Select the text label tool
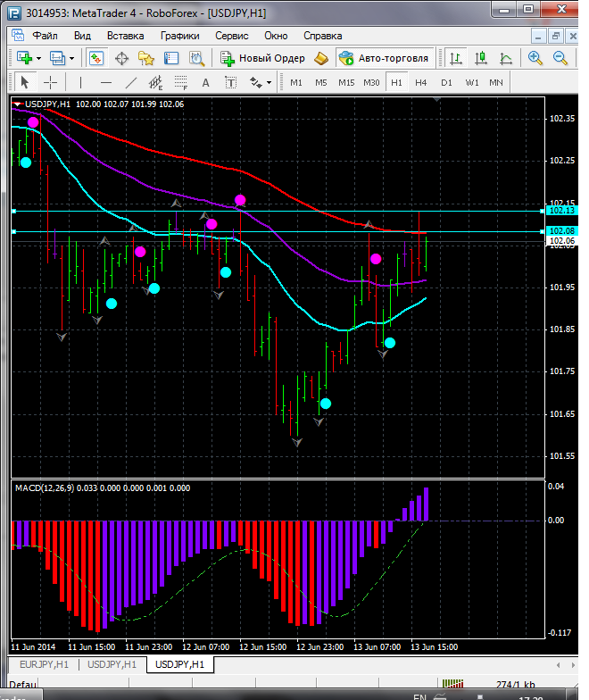Image resolution: width=589 pixels, height=700 pixels. (205, 82)
